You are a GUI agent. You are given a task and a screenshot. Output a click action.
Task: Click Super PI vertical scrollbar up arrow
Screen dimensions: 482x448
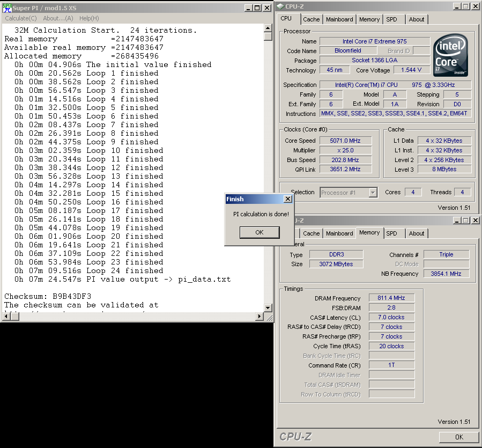[268, 28]
